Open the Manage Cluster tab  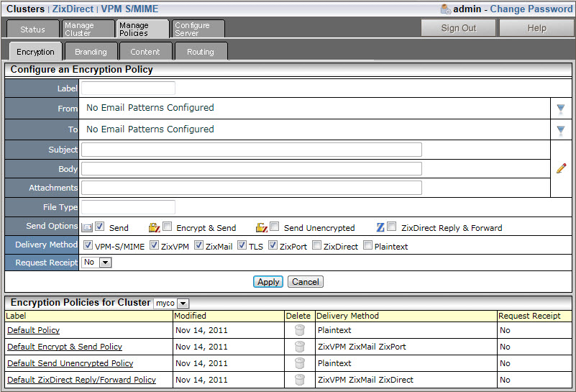88,29
